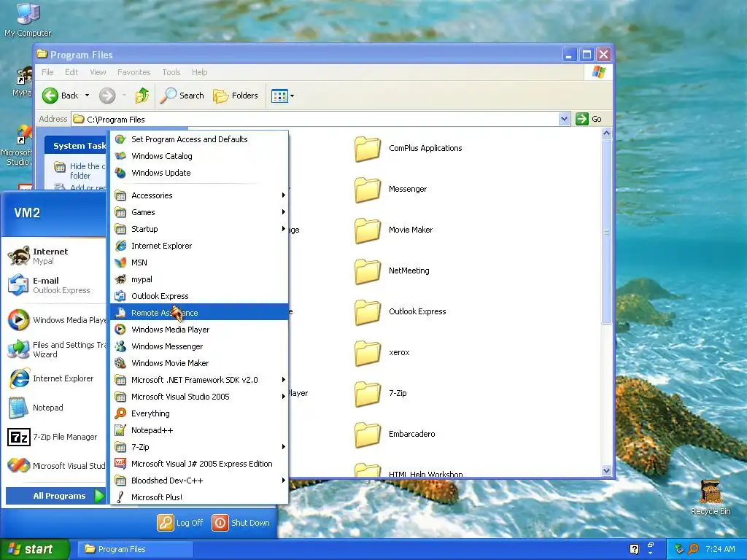Click the start button
747x560 pixels.
click(35, 550)
